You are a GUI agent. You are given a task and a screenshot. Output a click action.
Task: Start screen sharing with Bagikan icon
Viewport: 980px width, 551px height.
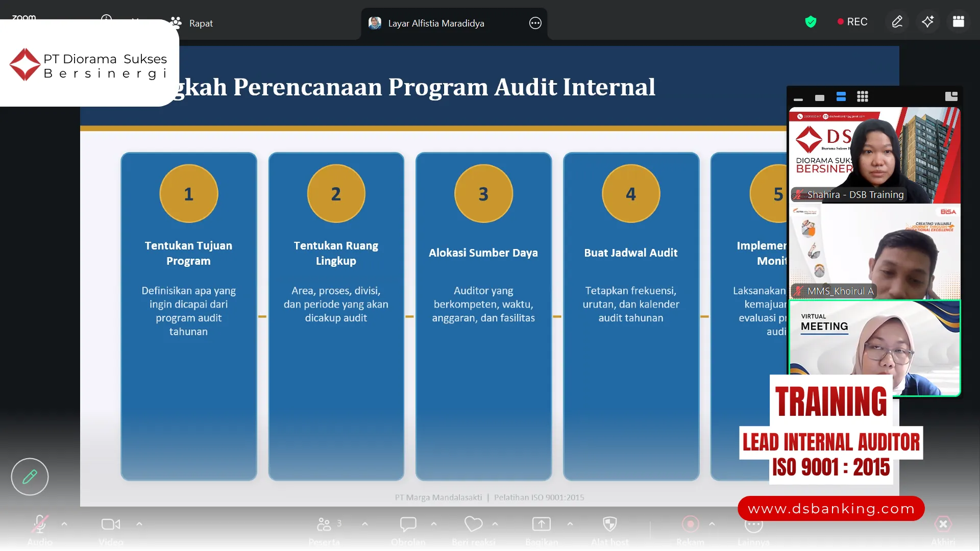tap(542, 524)
